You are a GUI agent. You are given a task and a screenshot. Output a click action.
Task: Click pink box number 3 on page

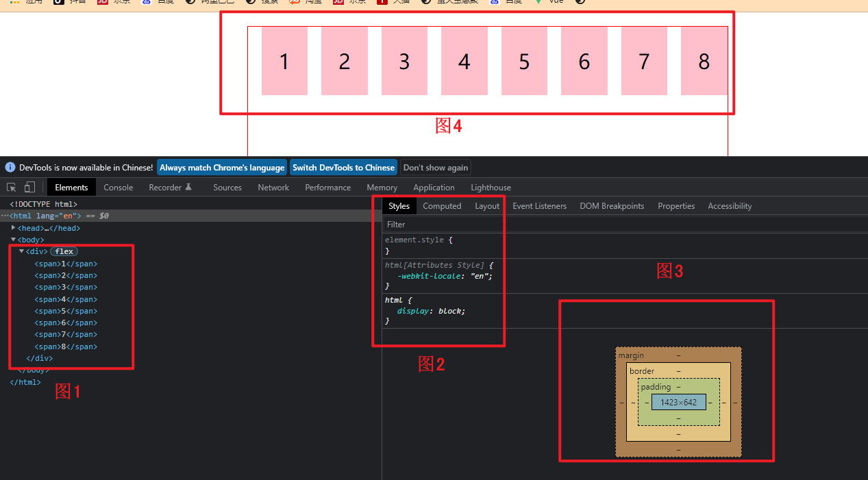[x=404, y=61]
